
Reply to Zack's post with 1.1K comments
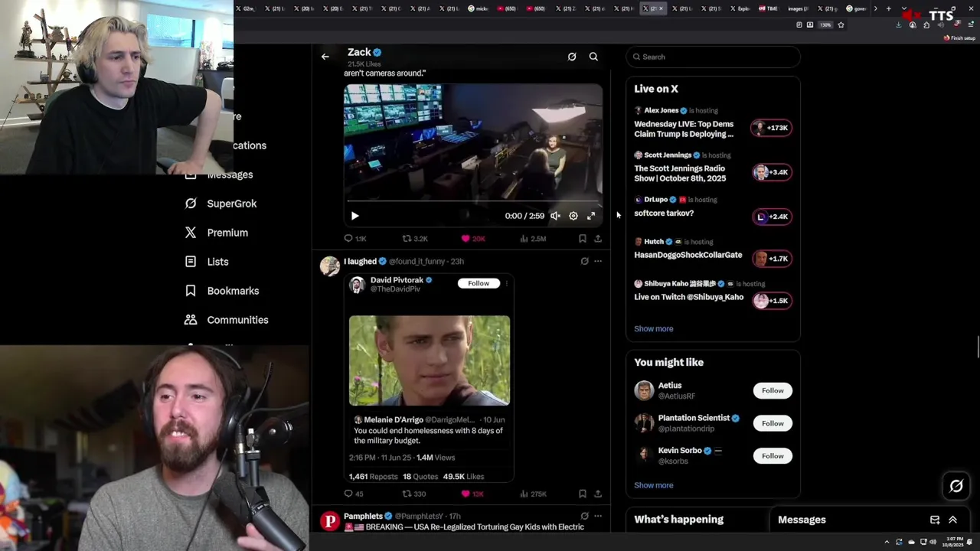[355, 239]
